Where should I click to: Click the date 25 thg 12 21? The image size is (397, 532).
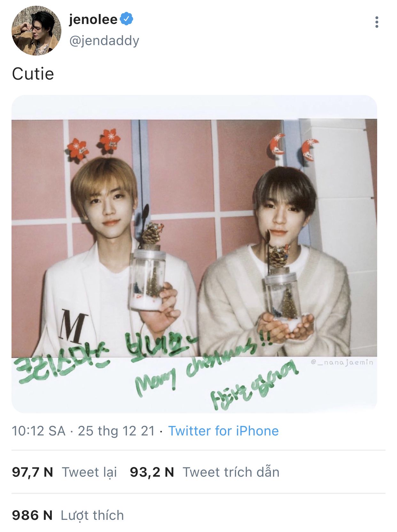click(x=116, y=431)
